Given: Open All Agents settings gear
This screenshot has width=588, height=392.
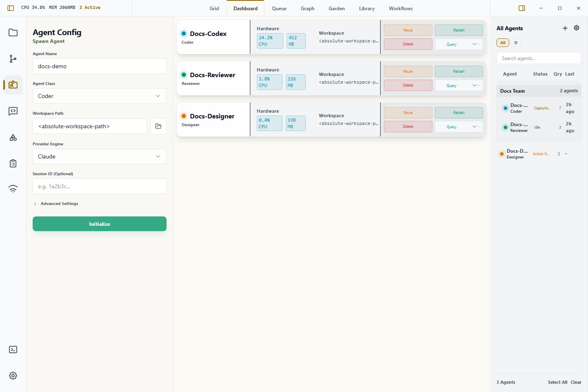Looking at the screenshot, I should pyautogui.click(x=577, y=28).
